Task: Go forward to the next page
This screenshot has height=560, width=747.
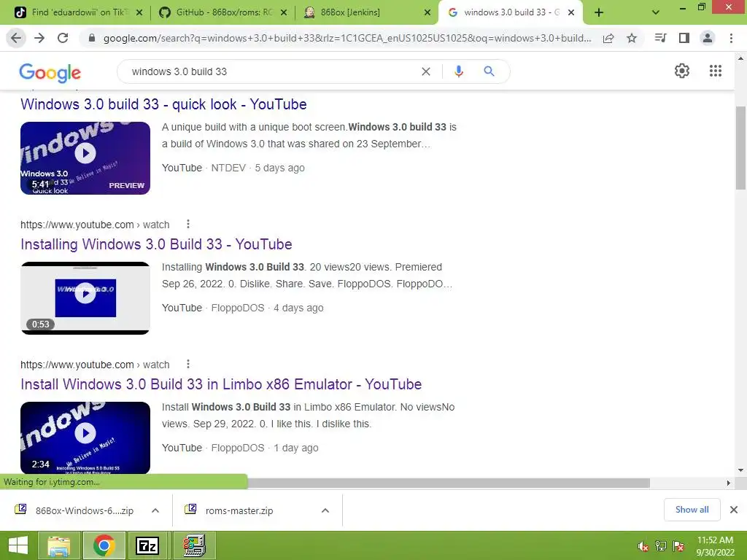Action: [x=39, y=38]
